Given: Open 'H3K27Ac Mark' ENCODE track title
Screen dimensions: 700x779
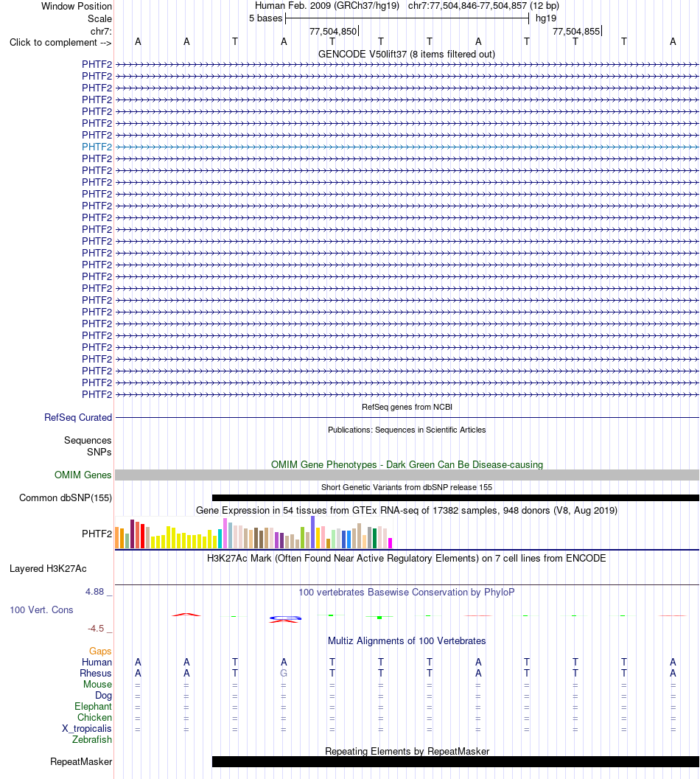Looking at the screenshot, I should (x=407, y=559).
